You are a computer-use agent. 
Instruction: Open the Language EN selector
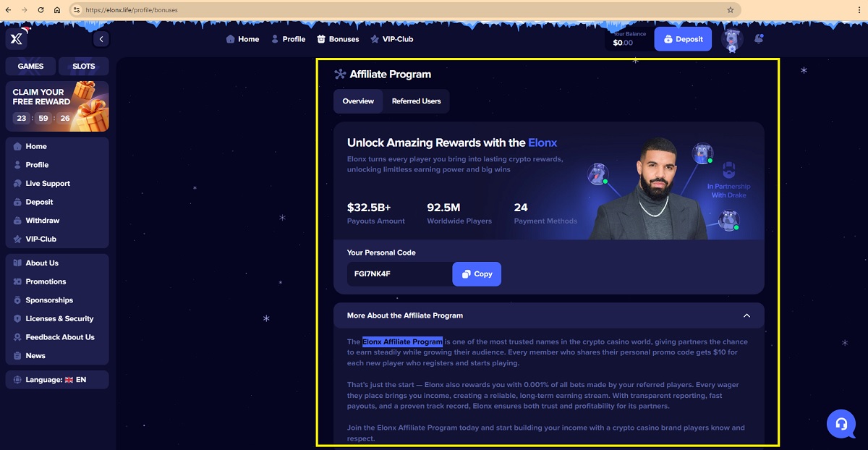pyautogui.click(x=57, y=379)
